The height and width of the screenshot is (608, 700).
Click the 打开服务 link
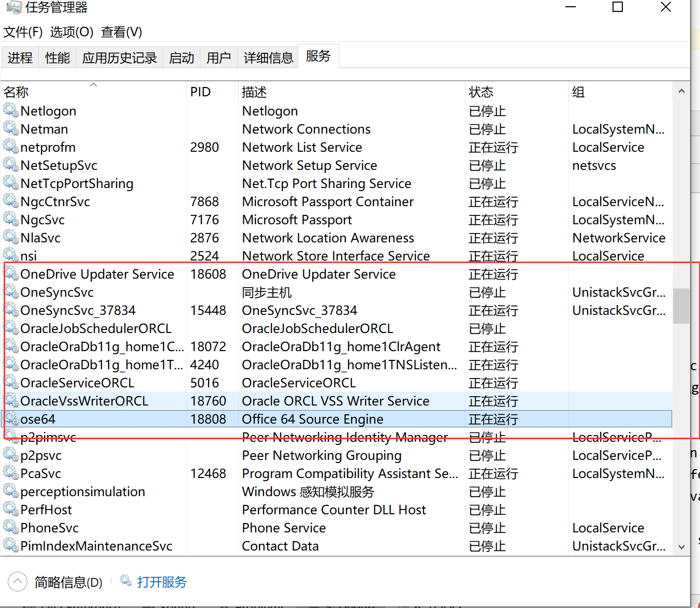click(162, 581)
